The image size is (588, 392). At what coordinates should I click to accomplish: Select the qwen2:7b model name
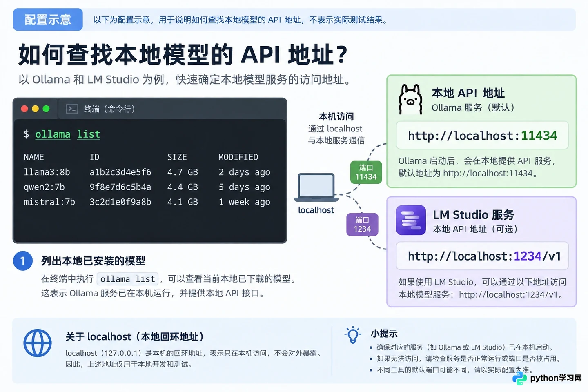click(44, 187)
